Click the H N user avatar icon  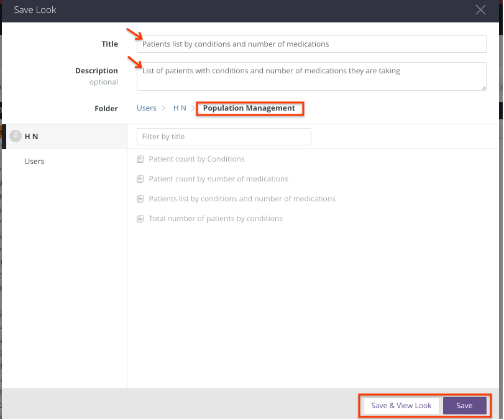click(16, 136)
